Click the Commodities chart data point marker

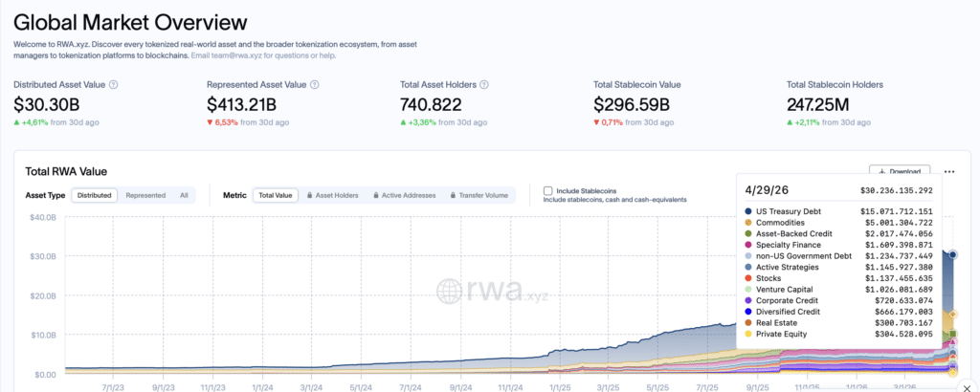[953, 315]
